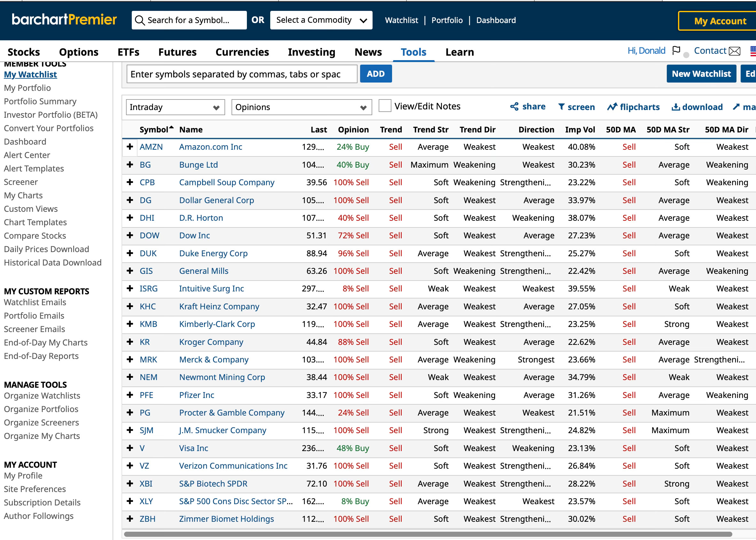Click the New Watchlist button

coord(701,74)
